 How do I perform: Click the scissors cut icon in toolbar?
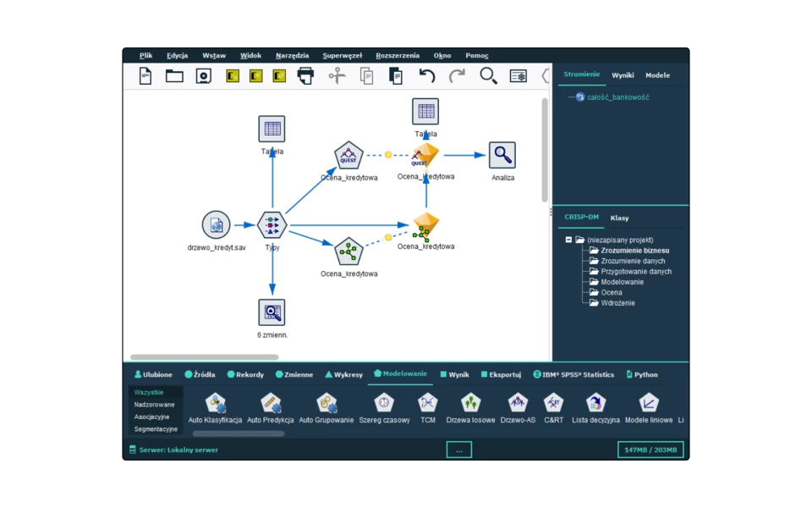pos(337,76)
